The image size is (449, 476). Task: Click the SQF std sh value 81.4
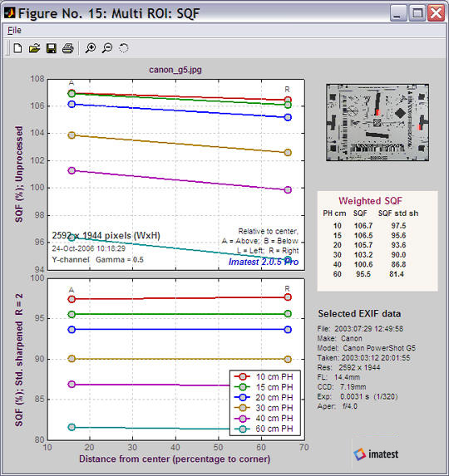coord(397,274)
